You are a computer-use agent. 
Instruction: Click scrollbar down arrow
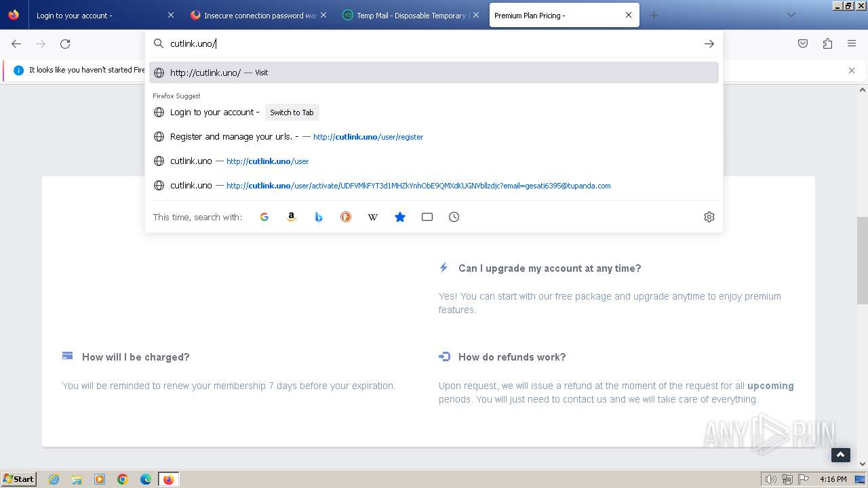point(863,464)
